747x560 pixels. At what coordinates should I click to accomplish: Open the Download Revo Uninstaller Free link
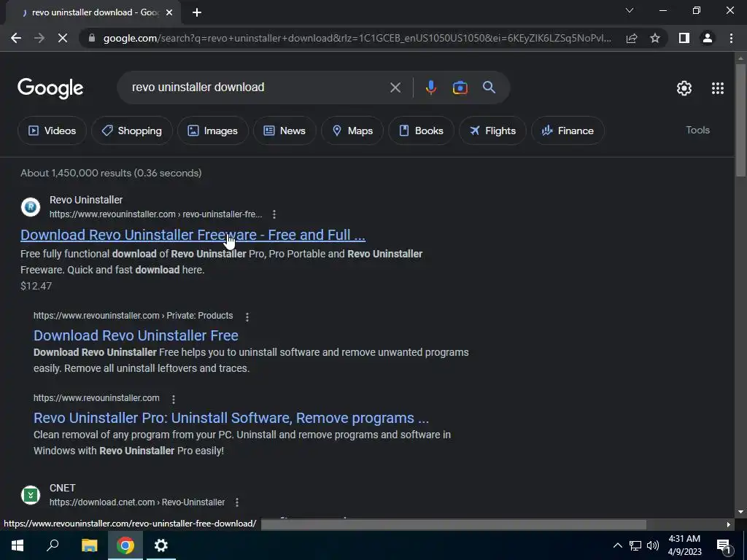tap(136, 335)
